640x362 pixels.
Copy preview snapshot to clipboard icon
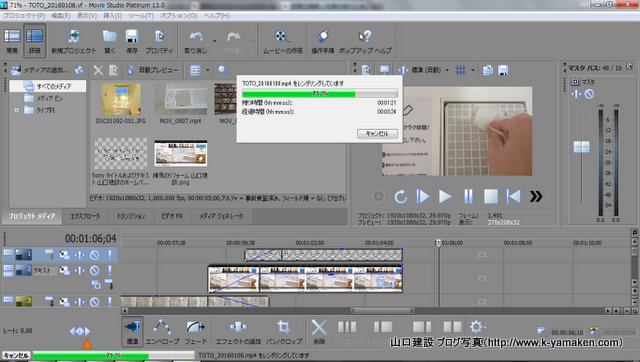pos(488,70)
